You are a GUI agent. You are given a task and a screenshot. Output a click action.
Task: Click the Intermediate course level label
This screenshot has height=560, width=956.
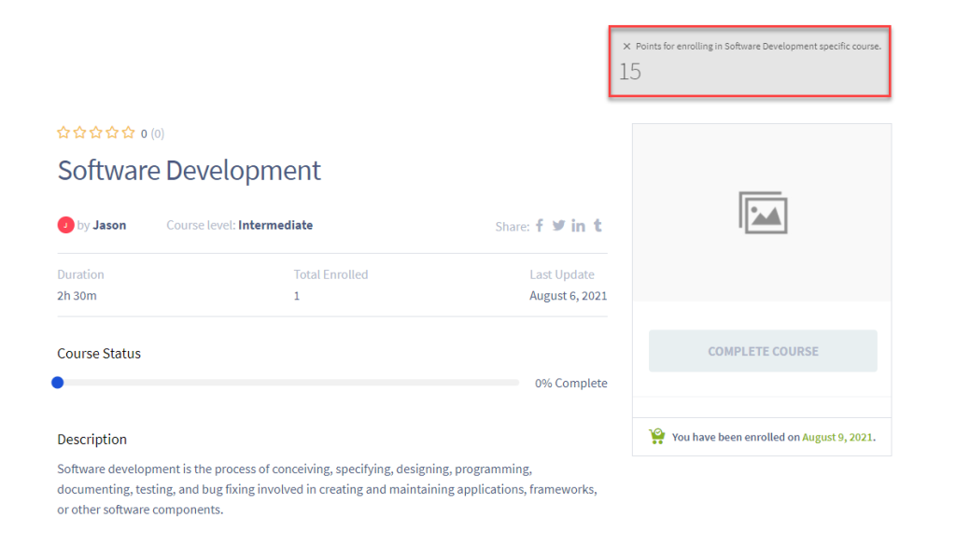tap(275, 225)
